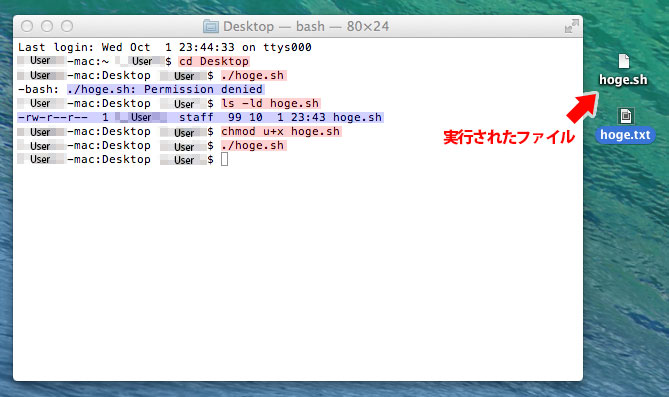The height and width of the screenshot is (397, 669).
Task: Click the folder proxy icon in title bar
Action: (x=210, y=26)
